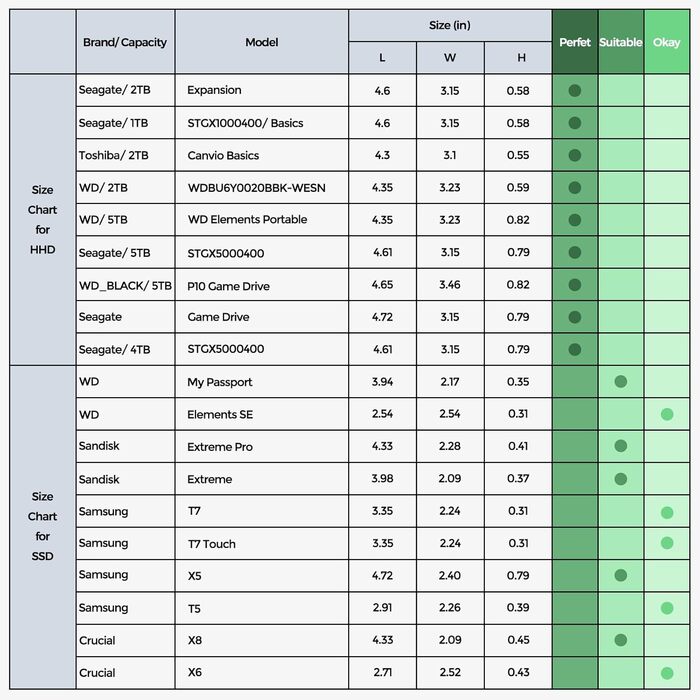700x700 pixels.
Task: Click the green dot for Canvio Basics
Action: (x=575, y=155)
